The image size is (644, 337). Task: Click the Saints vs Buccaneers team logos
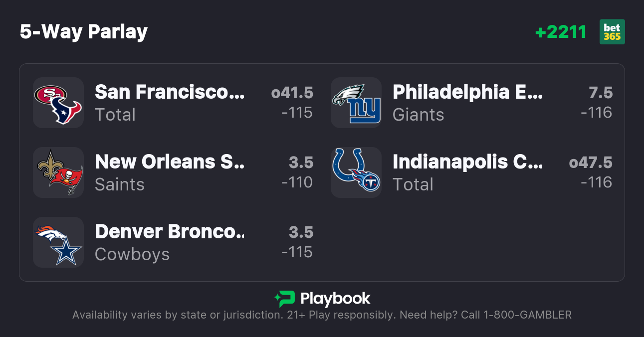[x=58, y=172]
